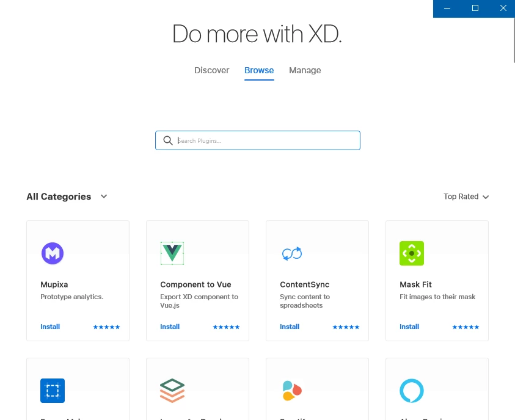Click the Mupixa star rating

106,327
